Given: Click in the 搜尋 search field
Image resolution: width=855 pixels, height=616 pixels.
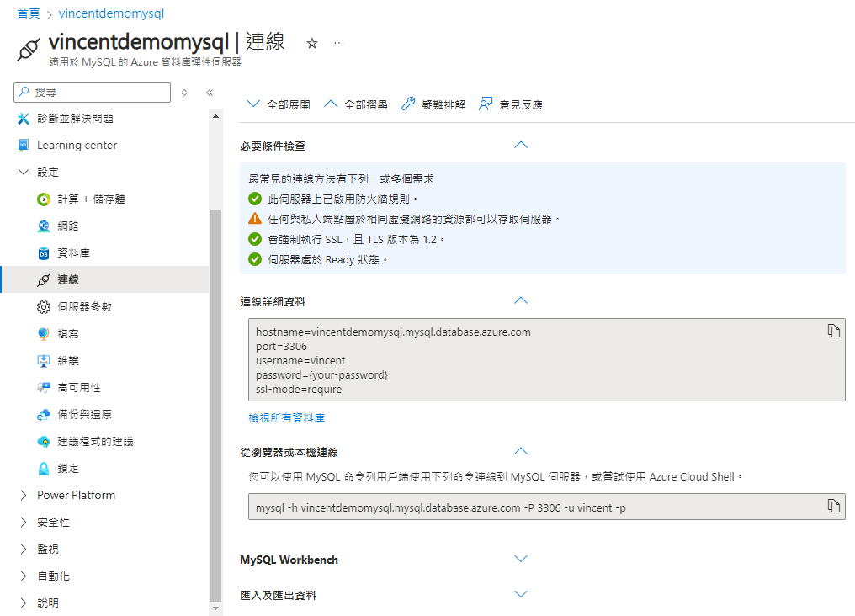Looking at the screenshot, I should [93, 92].
